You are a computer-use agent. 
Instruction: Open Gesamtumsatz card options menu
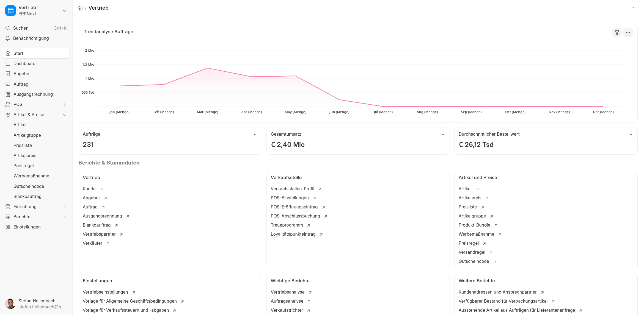[x=444, y=134]
